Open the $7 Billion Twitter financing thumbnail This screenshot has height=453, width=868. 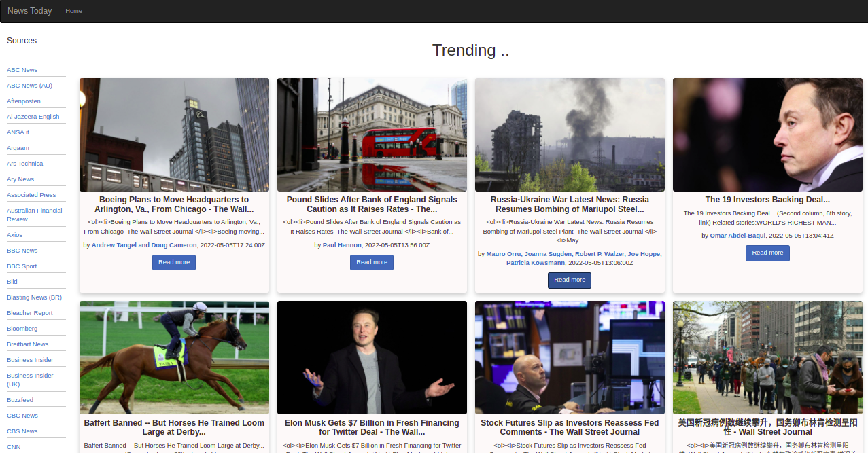(x=372, y=357)
